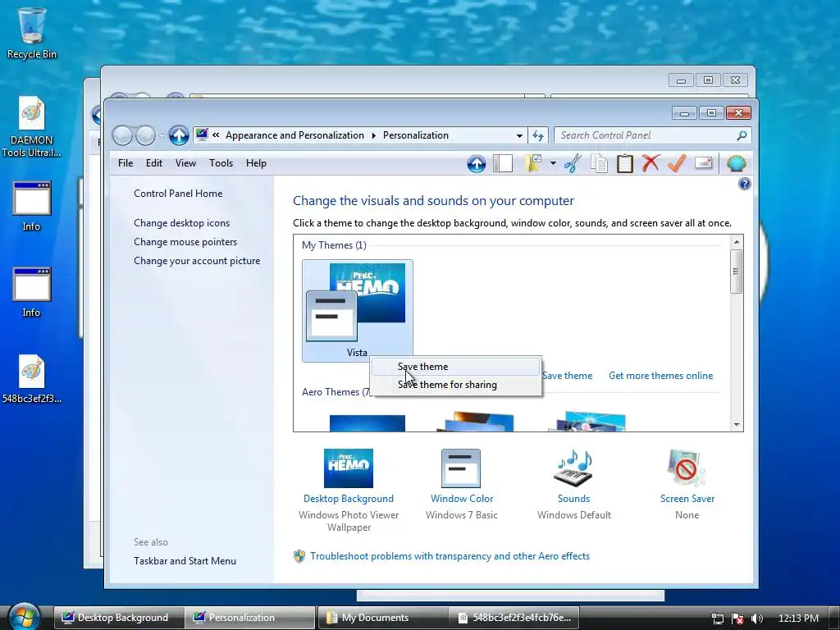840x630 pixels.
Task: Open the recent pages dropdown arrow
Action: (x=162, y=135)
